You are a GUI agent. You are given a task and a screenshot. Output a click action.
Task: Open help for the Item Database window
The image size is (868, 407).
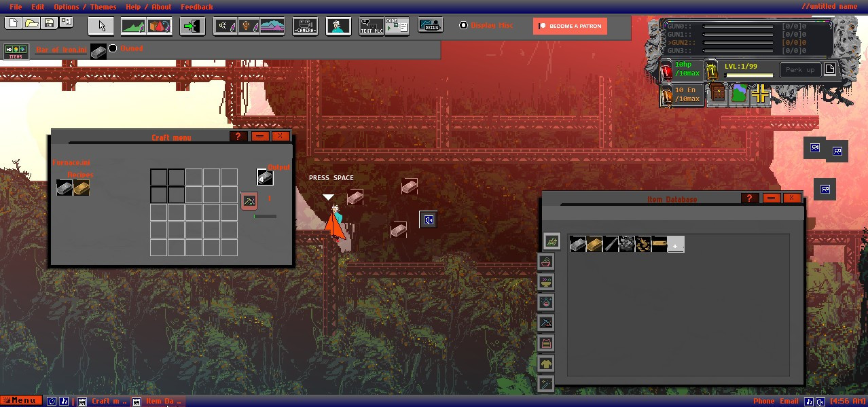749,198
